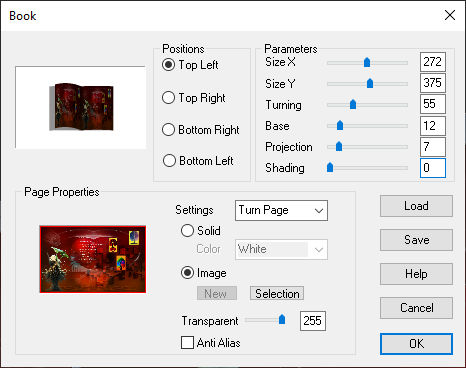
Task: Select the Image page fill radio button
Action: 187,273
